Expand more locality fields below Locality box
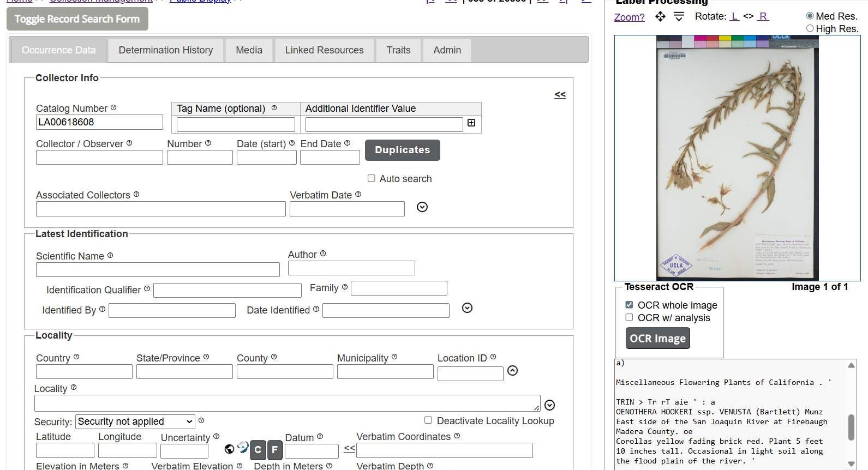868x470 pixels. 550,405
